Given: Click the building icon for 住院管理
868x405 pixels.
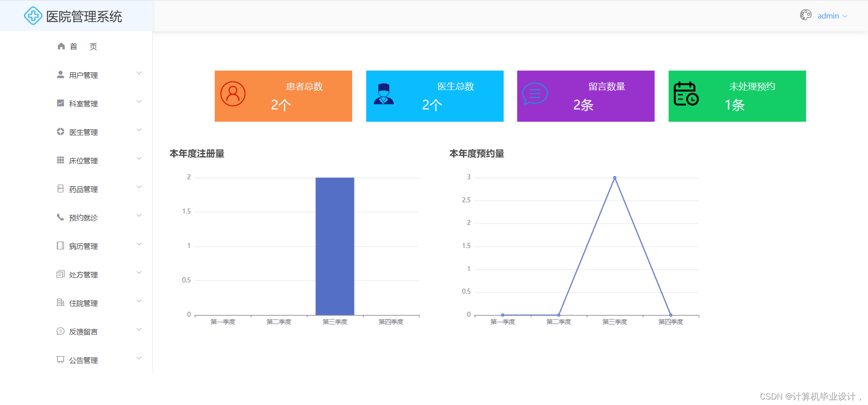Looking at the screenshot, I should 60,303.
